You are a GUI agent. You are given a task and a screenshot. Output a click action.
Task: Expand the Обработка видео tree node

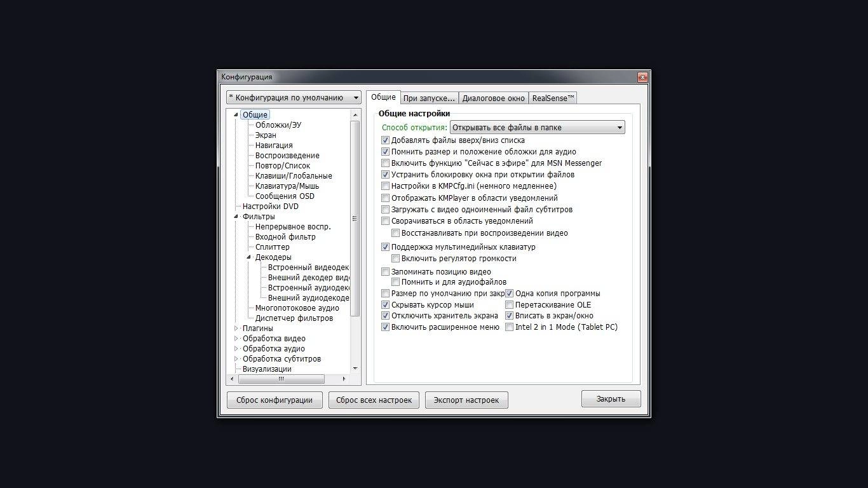[x=236, y=339]
